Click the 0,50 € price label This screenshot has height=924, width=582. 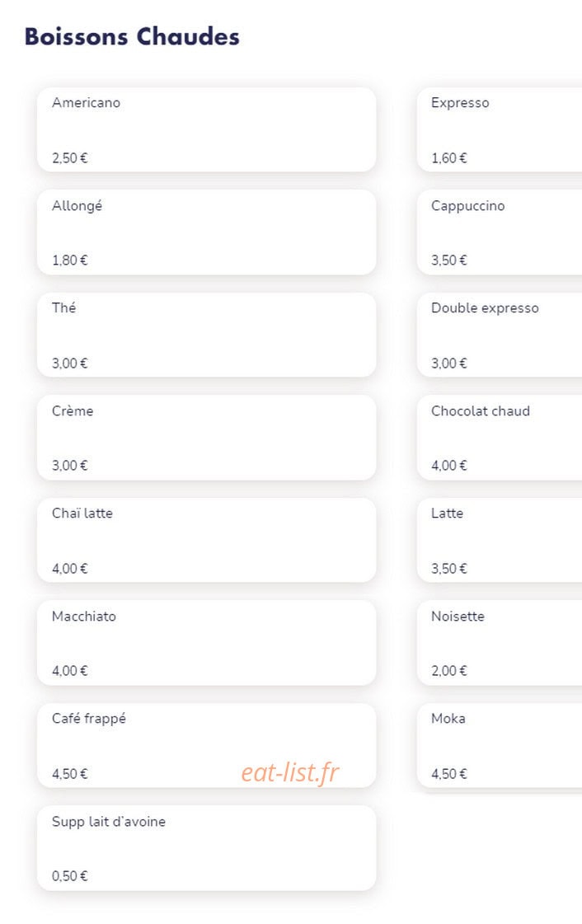point(69,875)
